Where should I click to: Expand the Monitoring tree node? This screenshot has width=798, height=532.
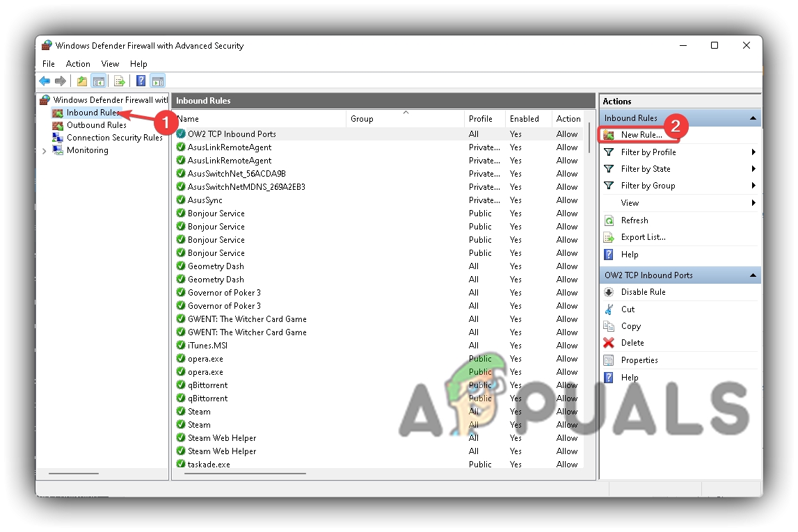click(x=45, y=150)
